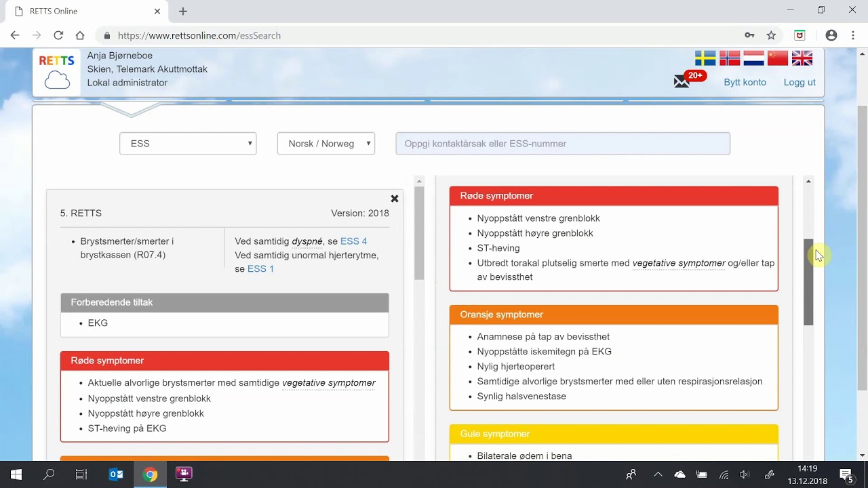This screenshot has height=488, width=868.
Task: Select the Chinese flag language
Action: coord(778,58)
